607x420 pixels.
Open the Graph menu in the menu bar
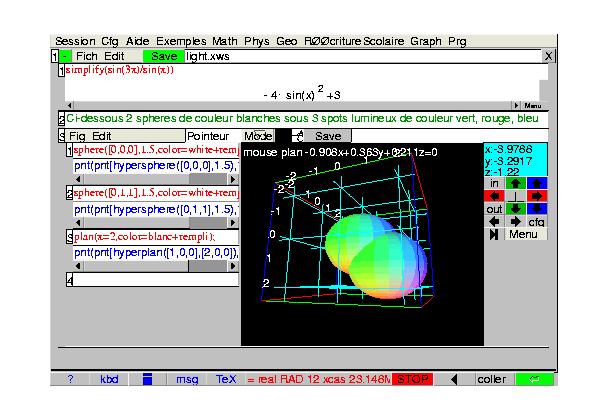425,41
